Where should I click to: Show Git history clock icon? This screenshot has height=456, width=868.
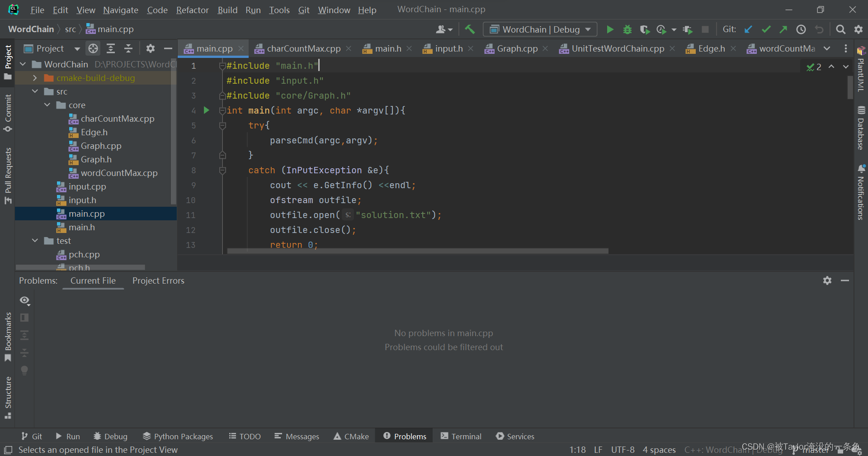801,29
